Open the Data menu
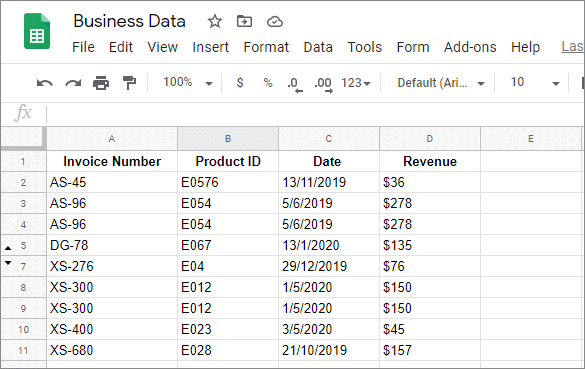 click(x=318, y=47)
